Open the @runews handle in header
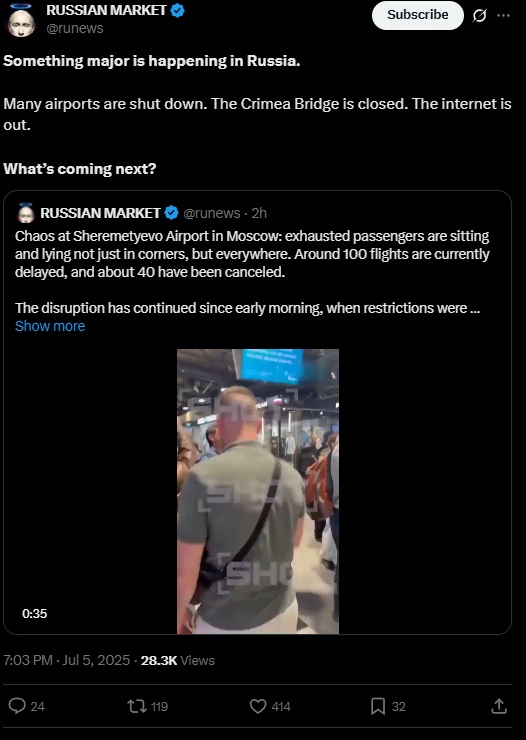The image size is (526, 740). [75, 28]
